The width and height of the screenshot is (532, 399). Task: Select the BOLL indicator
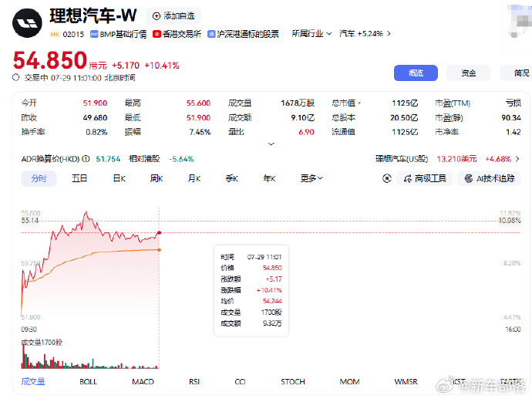tap(88, 382)
